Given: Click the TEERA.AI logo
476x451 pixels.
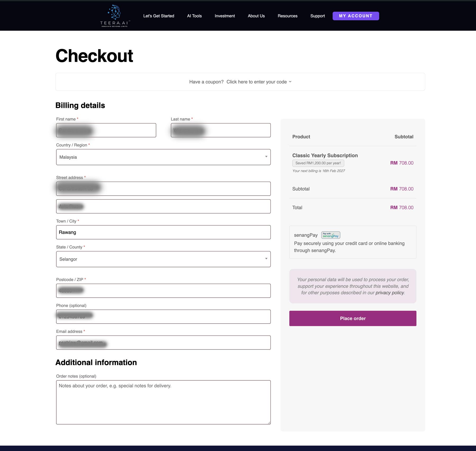Looking at the screenshot, I should 115,16.
